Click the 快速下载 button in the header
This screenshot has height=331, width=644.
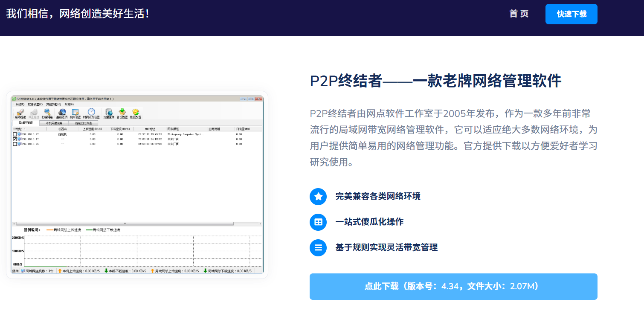[x=571, y=14]
